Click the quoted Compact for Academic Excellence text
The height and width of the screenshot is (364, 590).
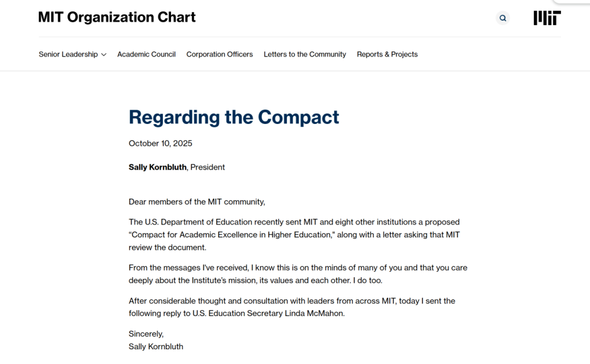coord(232,235)
